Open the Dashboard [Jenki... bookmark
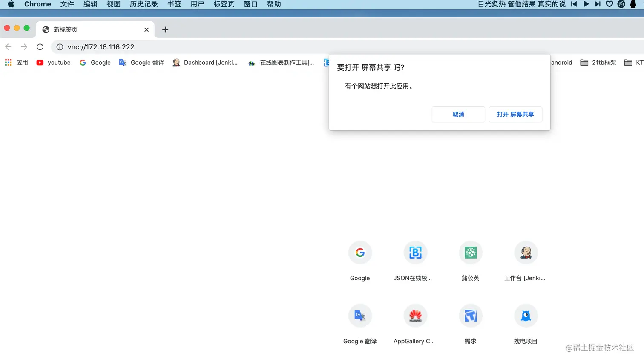The width and height of the screenshot is (644, 362). click(205, 63)
